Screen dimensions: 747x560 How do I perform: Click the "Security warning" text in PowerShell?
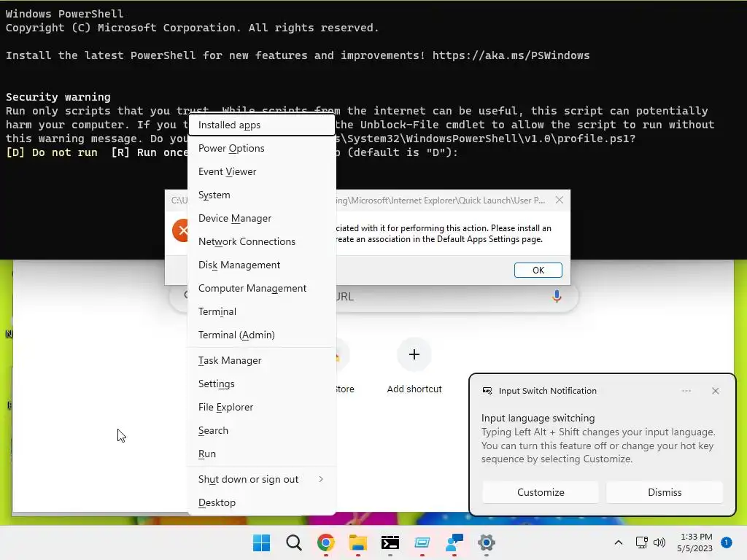58,97
